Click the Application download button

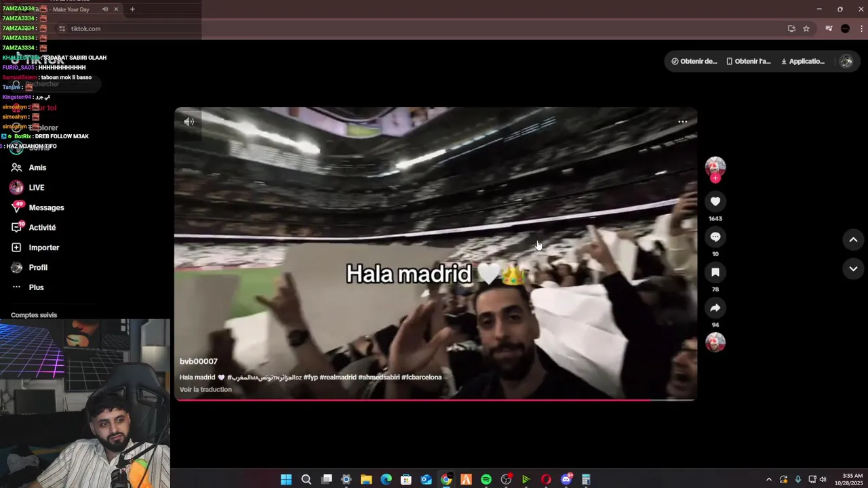pos(802,61)
